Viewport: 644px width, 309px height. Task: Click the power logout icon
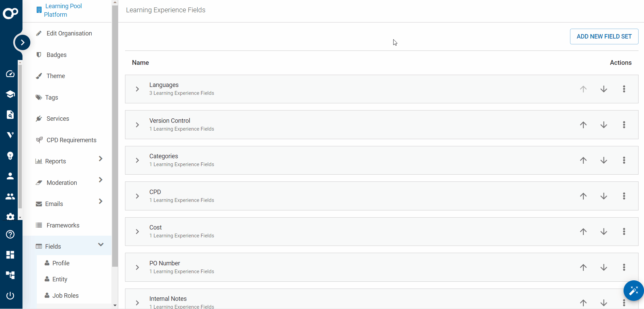click(10, 296)
